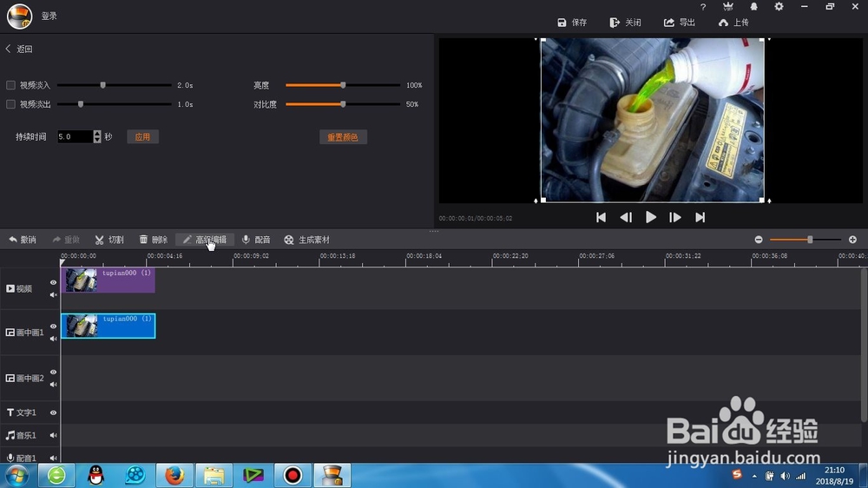Open the crown VIP icon
868x488 pixels.
(728, 7)
